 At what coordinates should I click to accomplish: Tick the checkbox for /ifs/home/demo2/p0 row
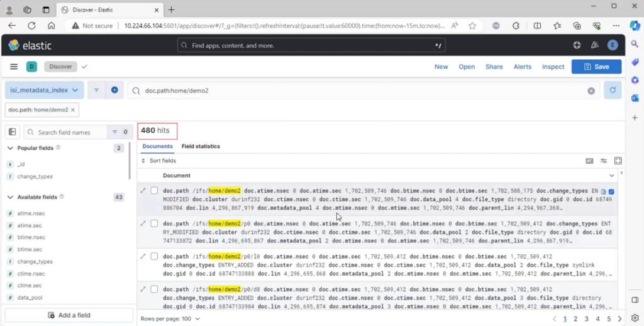point(154,223)
